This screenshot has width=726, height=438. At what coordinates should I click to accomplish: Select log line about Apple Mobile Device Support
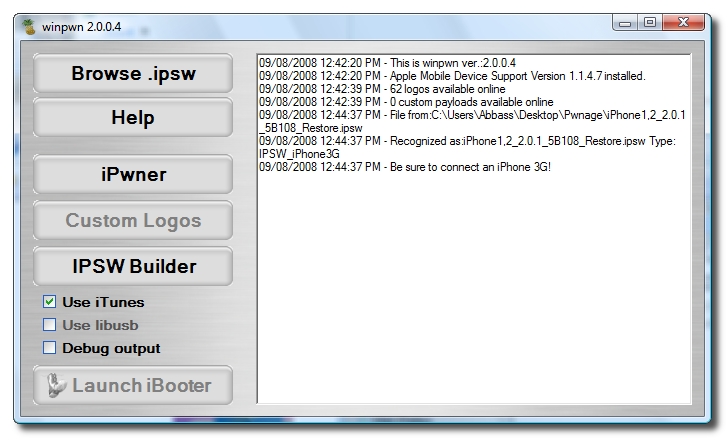tap(452, 75)
